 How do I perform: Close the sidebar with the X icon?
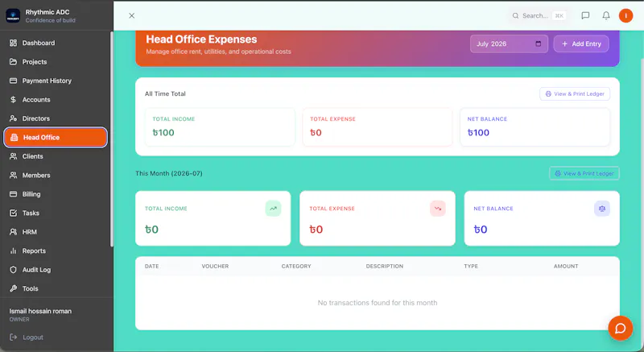(131, 15)
